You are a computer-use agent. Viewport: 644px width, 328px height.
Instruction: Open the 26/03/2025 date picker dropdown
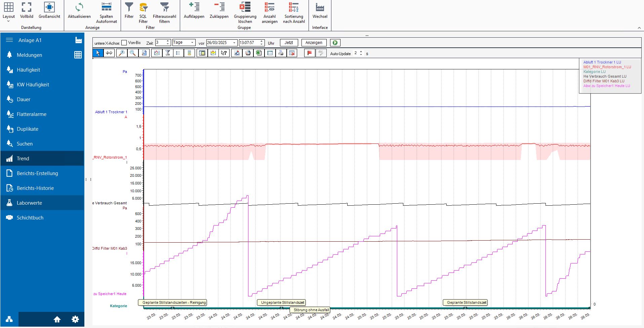234,43
